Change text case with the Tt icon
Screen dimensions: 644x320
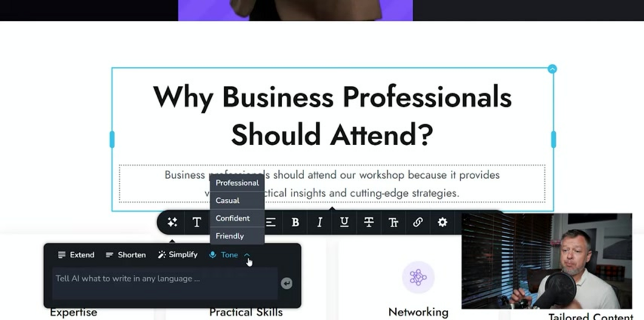[x=394, y=222]
